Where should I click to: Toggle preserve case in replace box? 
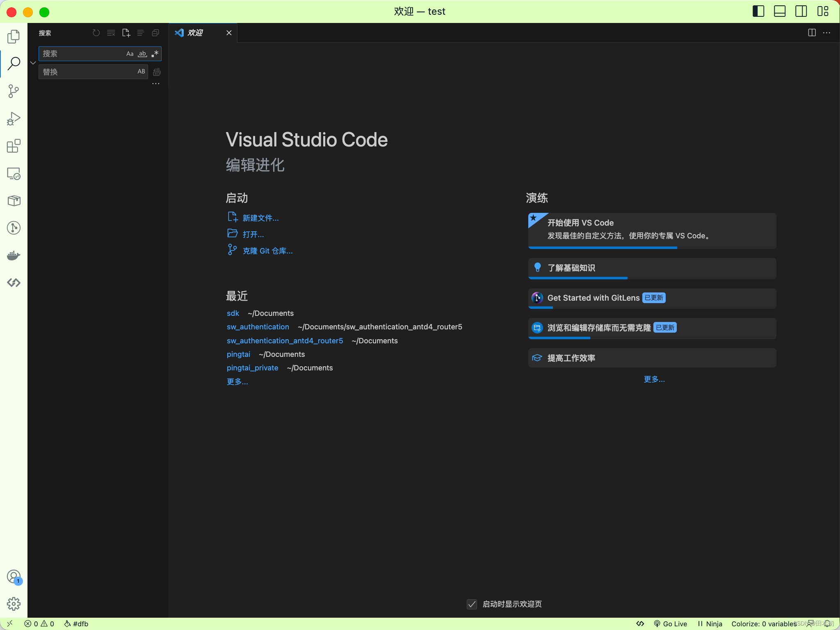click(x=141, y=71)
